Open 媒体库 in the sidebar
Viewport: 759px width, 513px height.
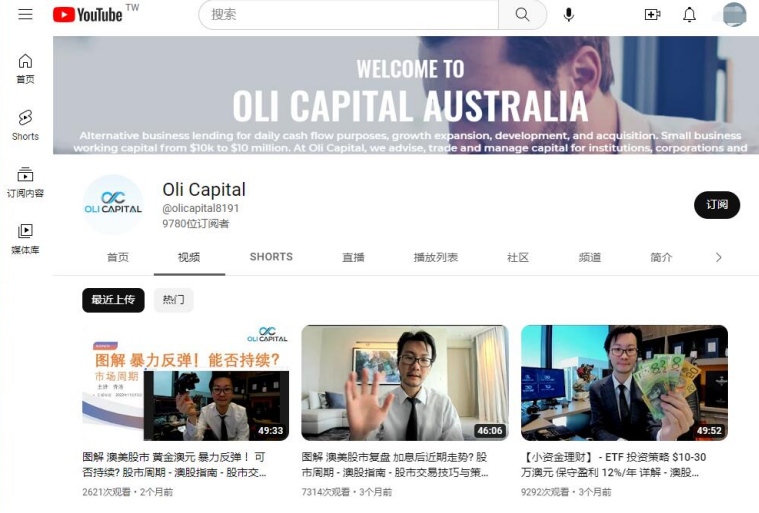click(x=25, y=239)
